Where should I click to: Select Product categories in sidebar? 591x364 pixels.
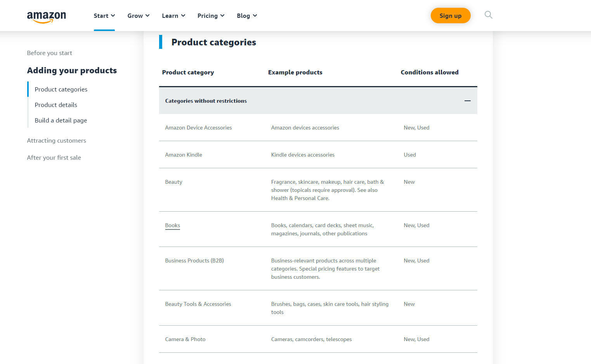[61, 90]
